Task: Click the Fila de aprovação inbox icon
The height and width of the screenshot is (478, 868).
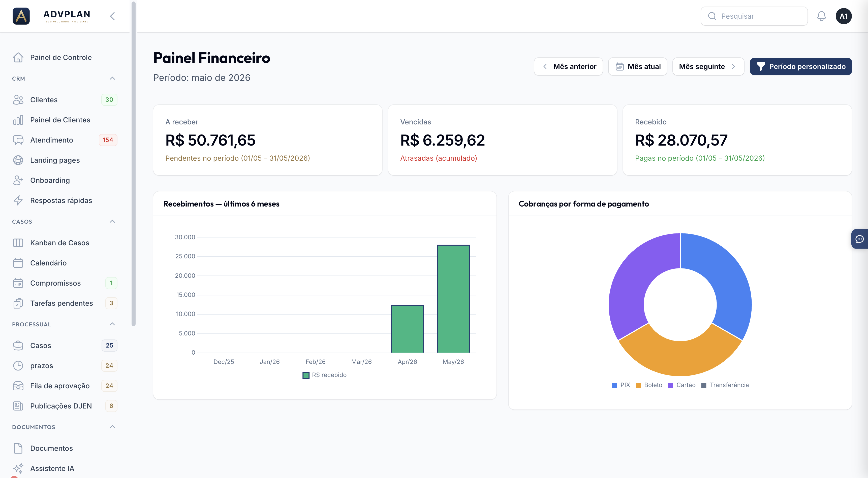Action: coord(18,386)
